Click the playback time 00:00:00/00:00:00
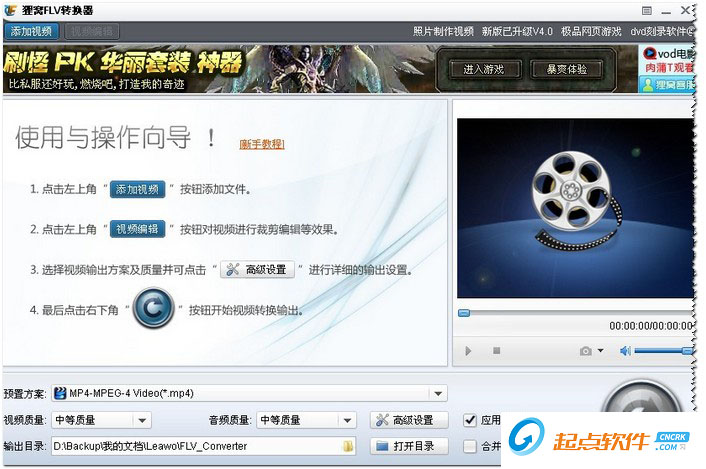The image size is (706, 469). click(651, 326)
